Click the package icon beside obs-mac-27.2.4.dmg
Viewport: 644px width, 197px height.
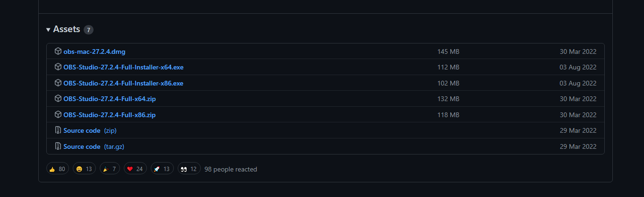[58, 51]
